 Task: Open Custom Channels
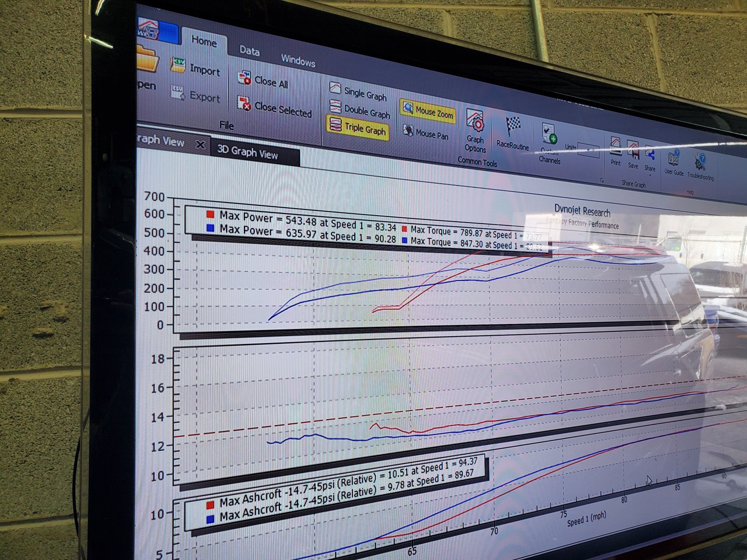549,143
